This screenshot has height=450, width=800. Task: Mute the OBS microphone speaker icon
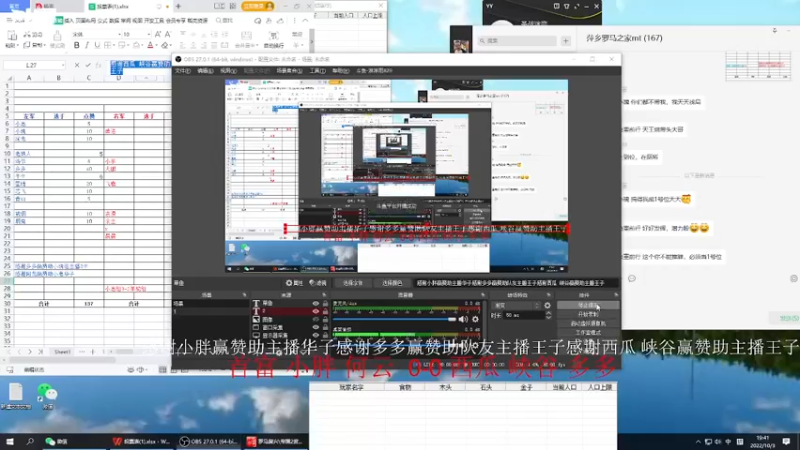(463, 319)
